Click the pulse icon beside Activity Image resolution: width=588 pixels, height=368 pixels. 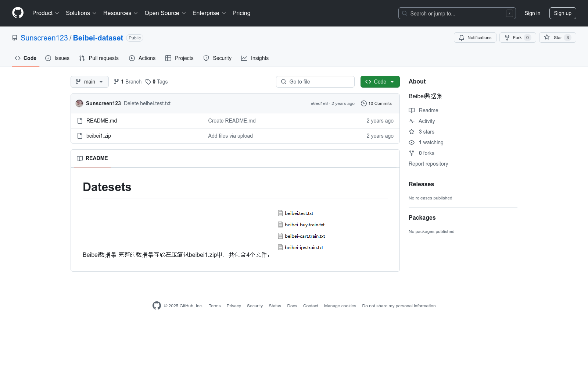tap(412, 121)
